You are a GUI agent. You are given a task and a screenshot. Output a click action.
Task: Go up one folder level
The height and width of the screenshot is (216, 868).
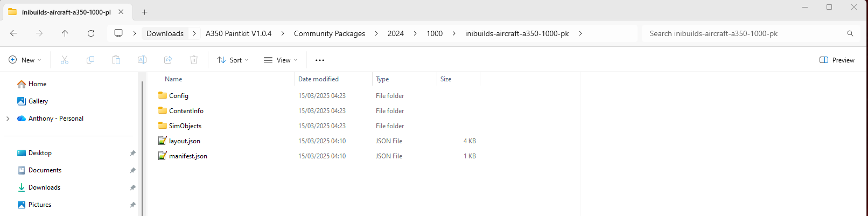pos(65,33)
